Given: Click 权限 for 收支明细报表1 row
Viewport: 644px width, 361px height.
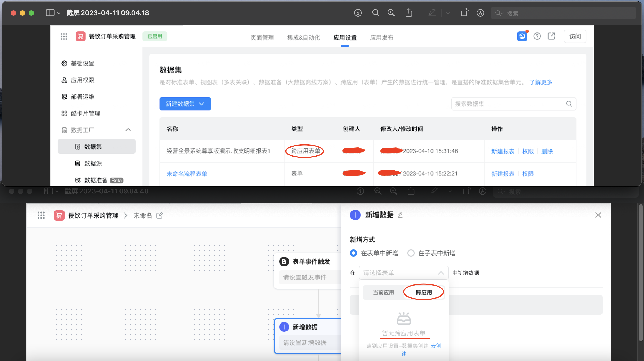Looking at the screenshot, I should 528,151.
